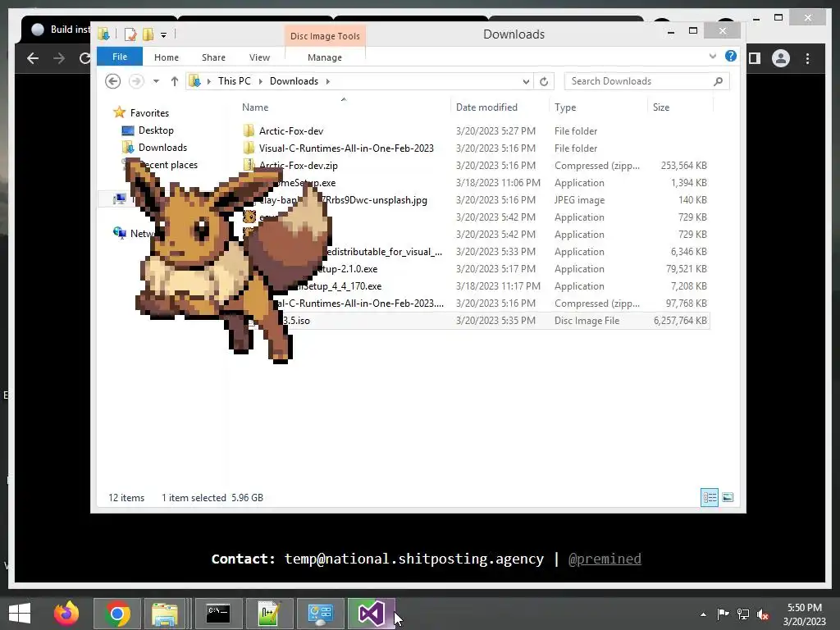
Task: Click the Arctic-Fox-dev folder icon
Action: click(x=249, y=130)
